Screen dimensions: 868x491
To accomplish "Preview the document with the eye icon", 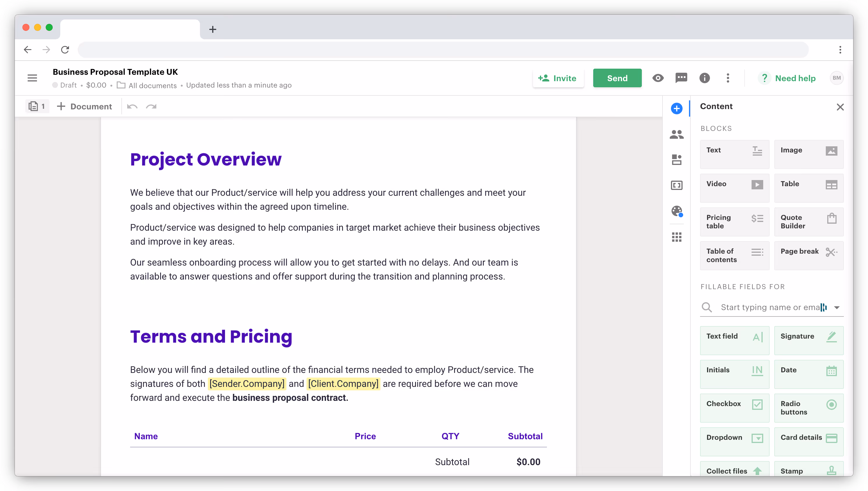I will [x=658, y=78].
